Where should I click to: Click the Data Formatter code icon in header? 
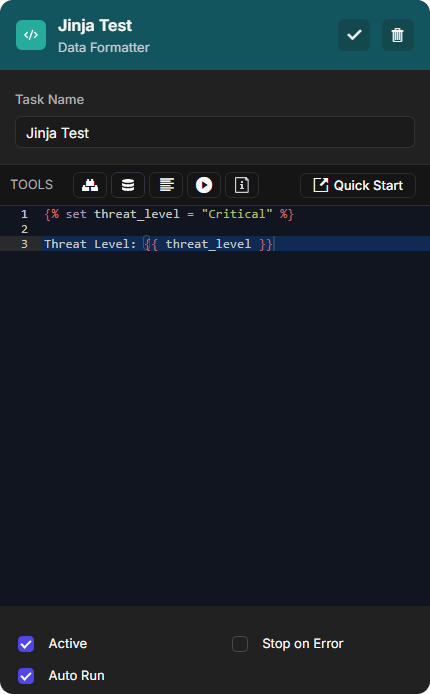click(31, 35)
